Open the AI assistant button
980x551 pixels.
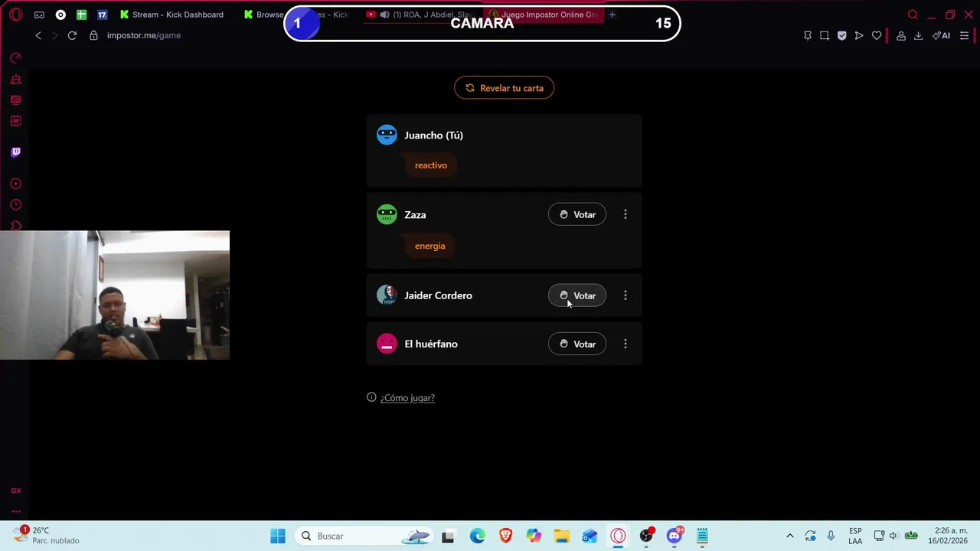point(941,35)
